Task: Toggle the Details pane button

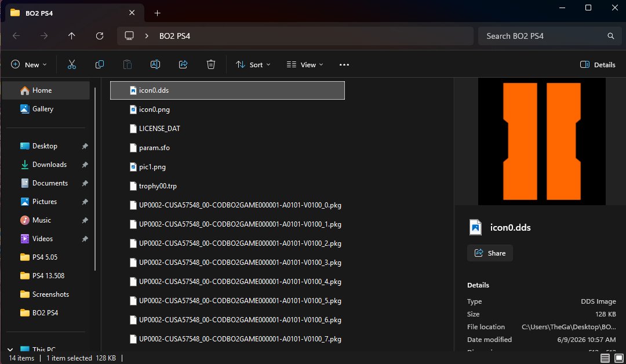Action: pos(598,65)
